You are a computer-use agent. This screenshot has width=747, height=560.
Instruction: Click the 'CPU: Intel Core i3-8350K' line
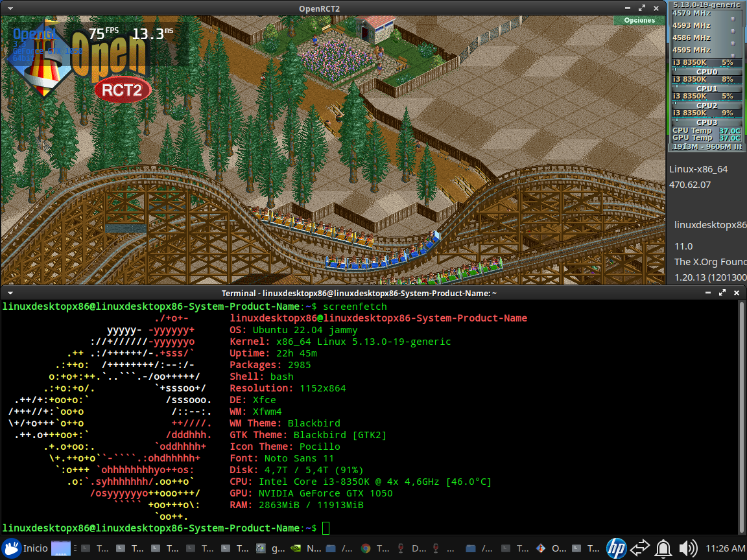361,482
